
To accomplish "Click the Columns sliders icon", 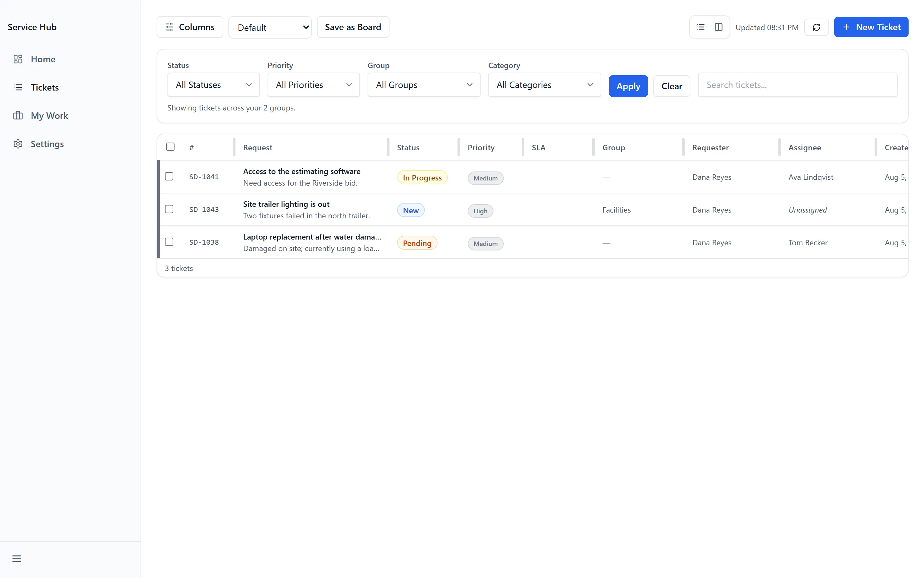I will point(169,27).
